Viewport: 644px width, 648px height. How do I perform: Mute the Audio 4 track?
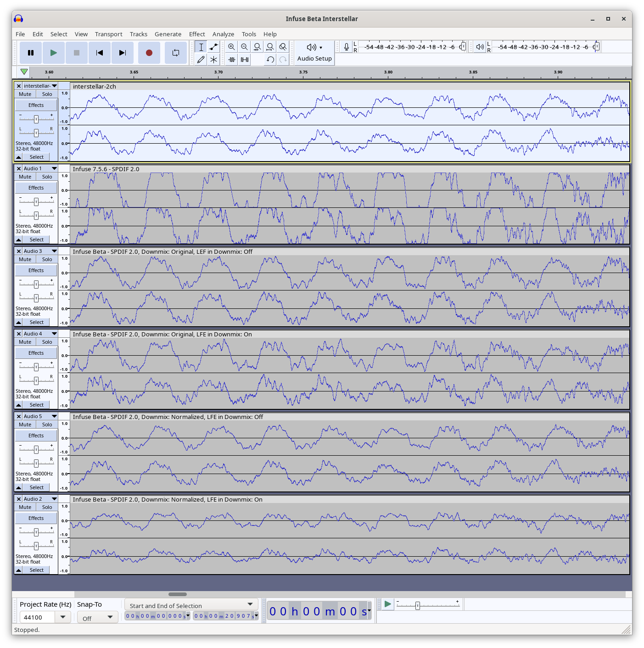click(25, 342)
